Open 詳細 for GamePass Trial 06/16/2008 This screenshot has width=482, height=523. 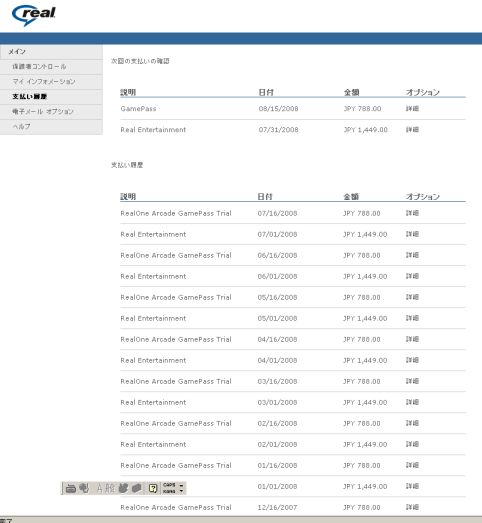pos(412,255)
